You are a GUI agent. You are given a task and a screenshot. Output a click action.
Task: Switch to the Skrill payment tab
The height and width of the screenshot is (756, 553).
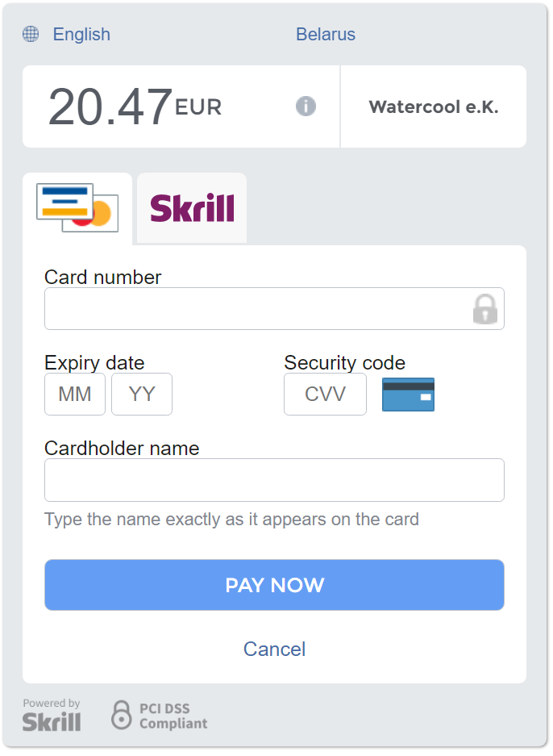pyautogui.click(x=192, y=207)
